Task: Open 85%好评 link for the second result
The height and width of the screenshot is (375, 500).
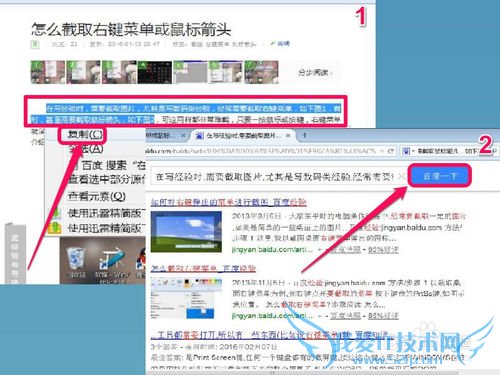Action: tap(383, 315)
